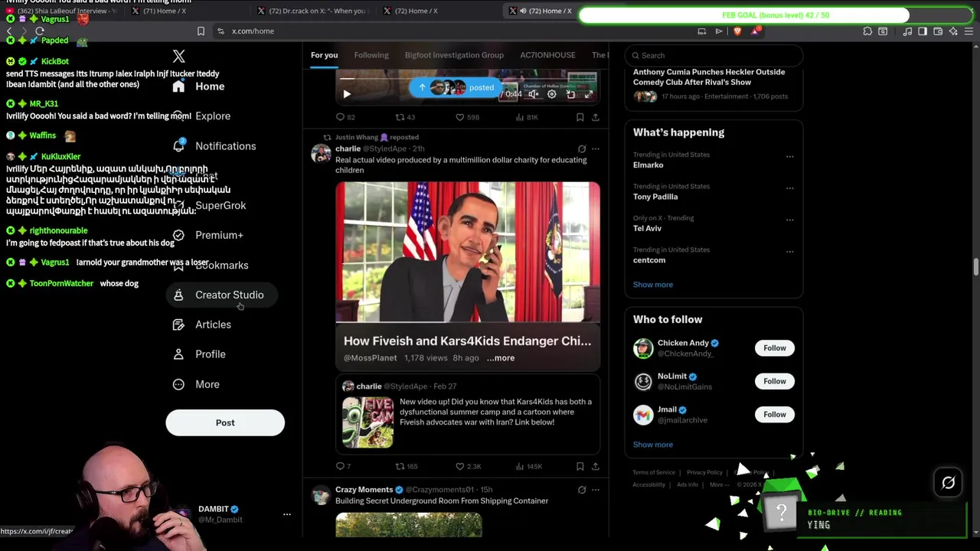Bookmark charlie's post with 2.3K likes
Screen dimensions: 980x551
[x=580, y=466]
